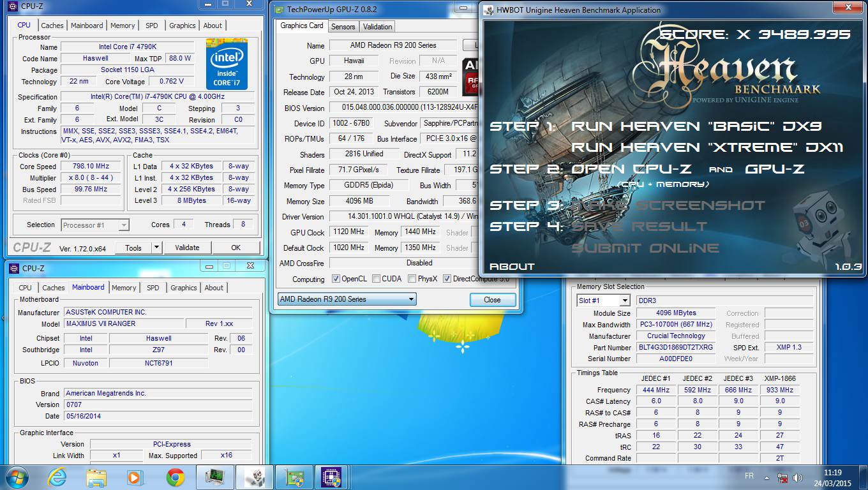Switch to HWBOT Heaven robot taskbar icon
This screenshot has width=868, height=490.
click(x=254, y=477)
